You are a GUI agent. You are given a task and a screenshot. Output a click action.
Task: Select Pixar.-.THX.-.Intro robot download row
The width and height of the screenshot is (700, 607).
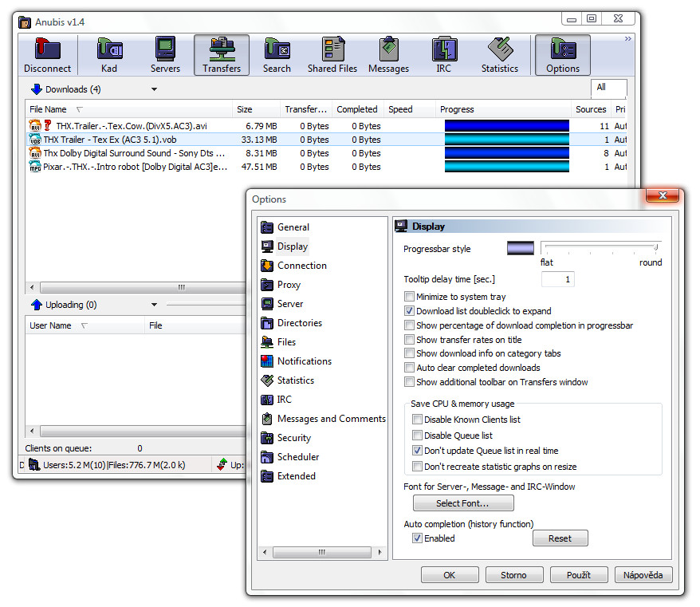(328, 167)
